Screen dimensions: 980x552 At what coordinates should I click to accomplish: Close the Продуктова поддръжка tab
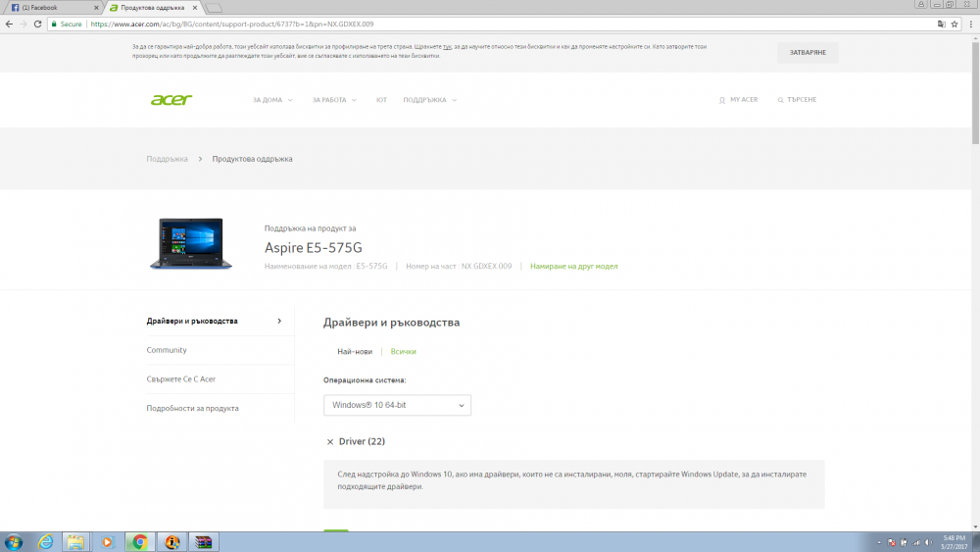[x=195, y=8]
